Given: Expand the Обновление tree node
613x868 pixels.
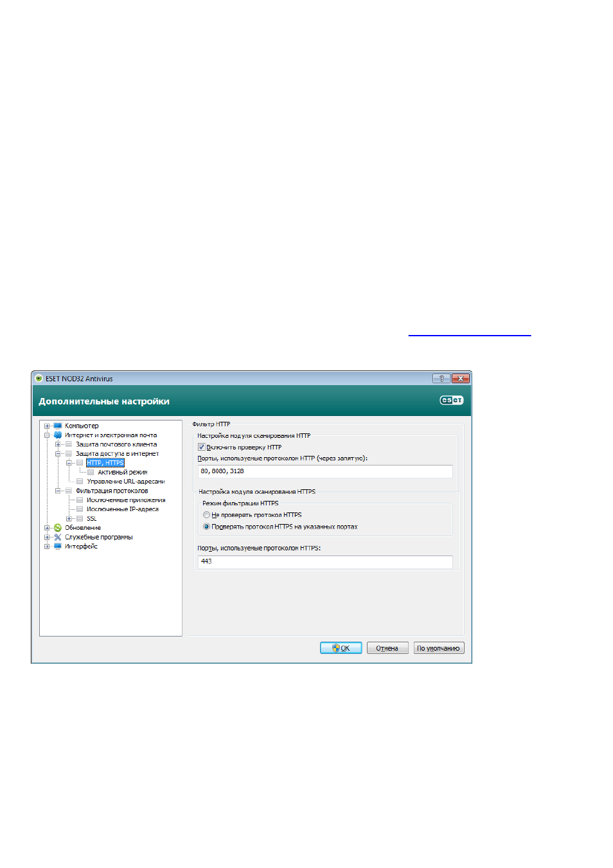Looking at the screenshot, I should point(47,528).
